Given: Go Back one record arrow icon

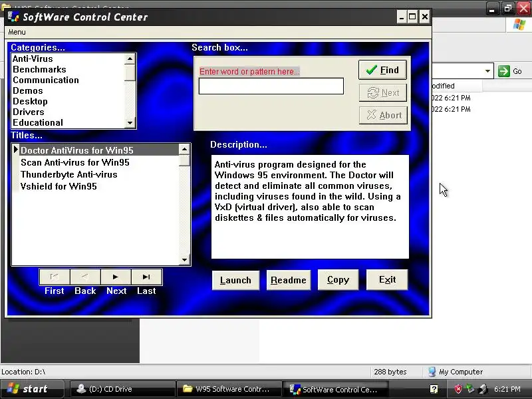Looking at the screenshot, I should point(85,277).
